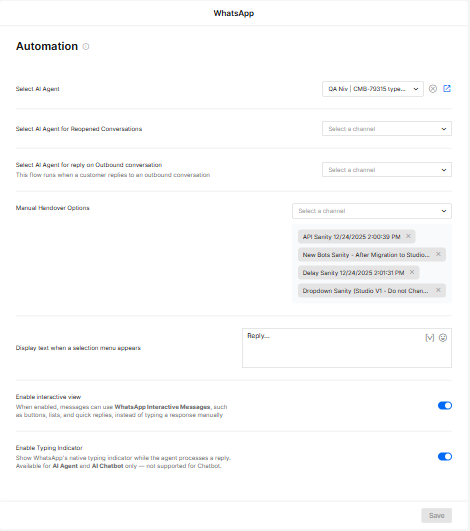
Task: Click the WhatsApp page title
Action: [234, 13]
